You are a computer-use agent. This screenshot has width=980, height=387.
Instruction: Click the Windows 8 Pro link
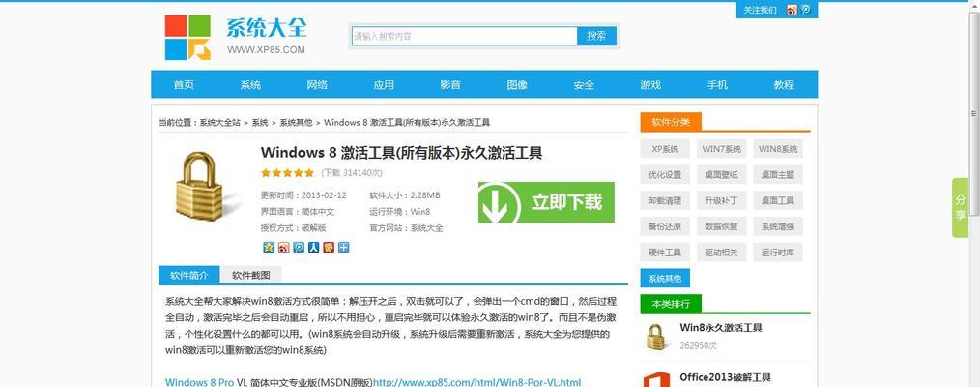[199, 382]
